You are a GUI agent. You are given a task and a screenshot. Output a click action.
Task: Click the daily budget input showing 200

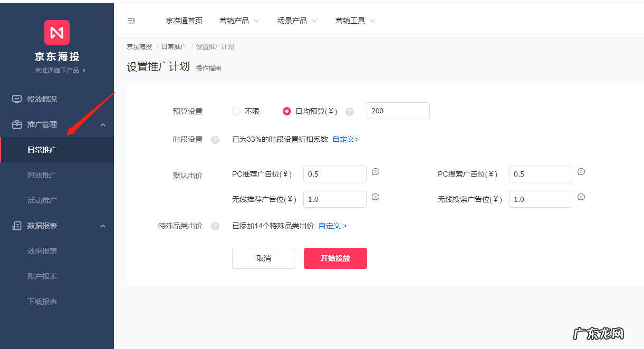pyautogui.click(x=398, y=111)
